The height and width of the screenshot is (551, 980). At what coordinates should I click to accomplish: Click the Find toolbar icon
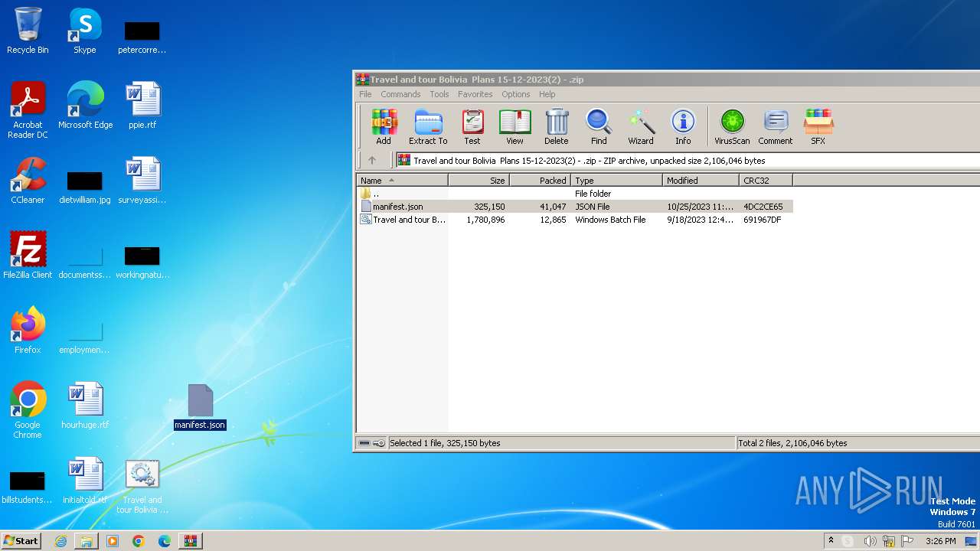pyautogui.click(x=599, y=127)
